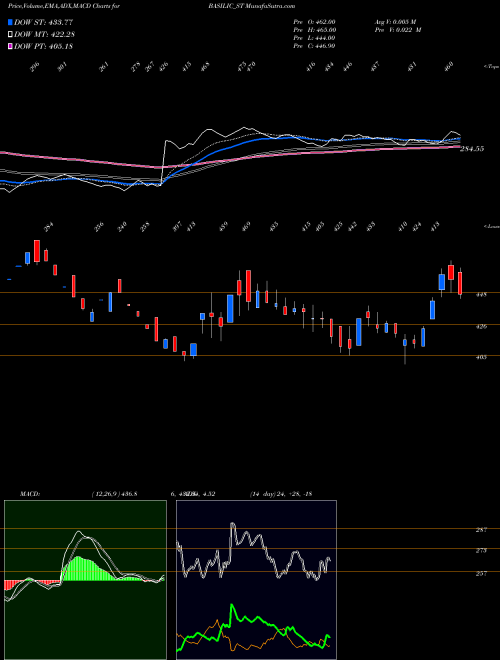
Task: Click the 'Pre O: 462.00' value
Action: (314, 22)
